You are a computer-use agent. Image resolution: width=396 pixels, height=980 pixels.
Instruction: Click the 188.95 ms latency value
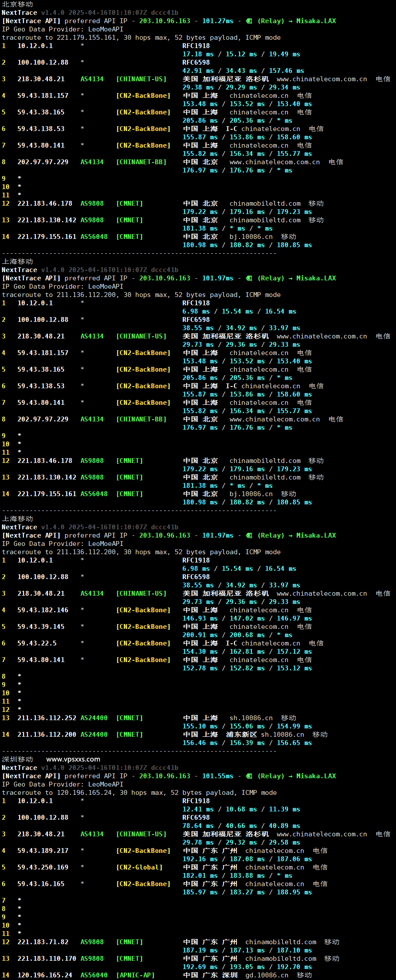294,892
